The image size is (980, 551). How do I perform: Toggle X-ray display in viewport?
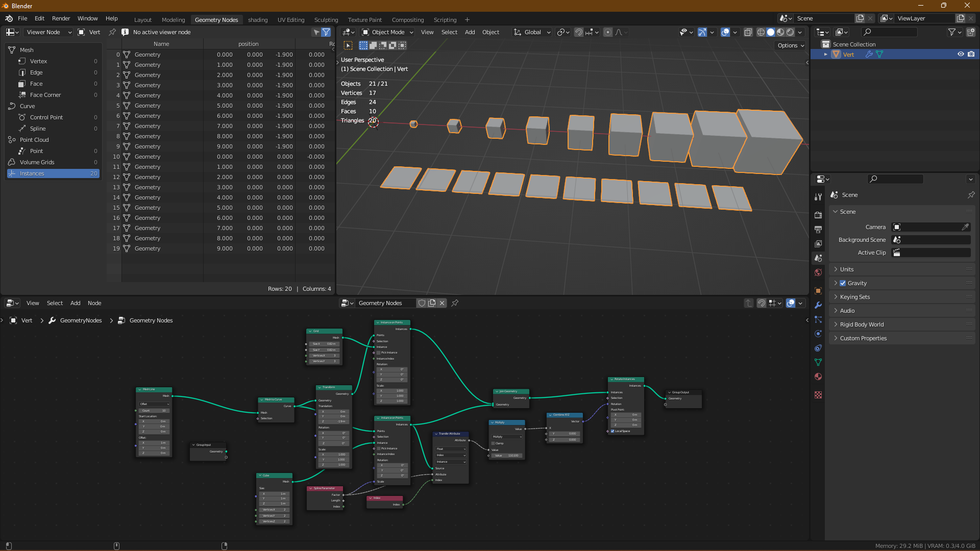coord(748,32)
